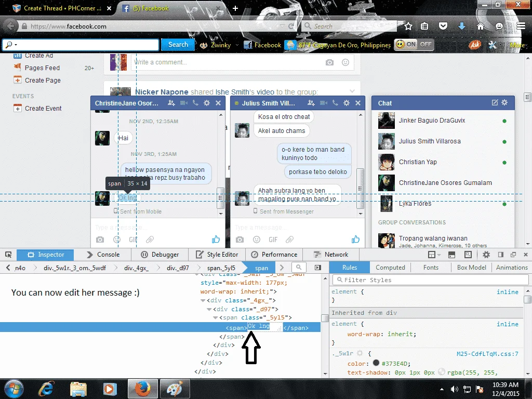This screenshot has height=399, width=532.
Task: Start voice call in ChristineJane chat
Action: tap(195, 103)
